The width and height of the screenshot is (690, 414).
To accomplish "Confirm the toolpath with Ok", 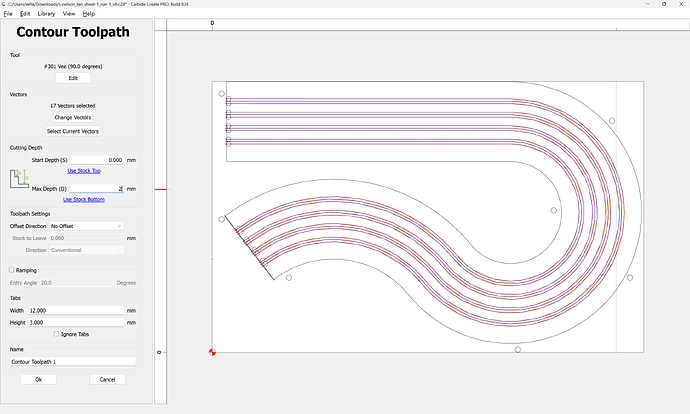I will 38,380.
